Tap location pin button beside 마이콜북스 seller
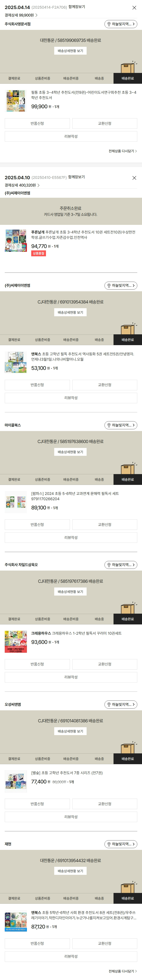142x980 pixels. 121,425
